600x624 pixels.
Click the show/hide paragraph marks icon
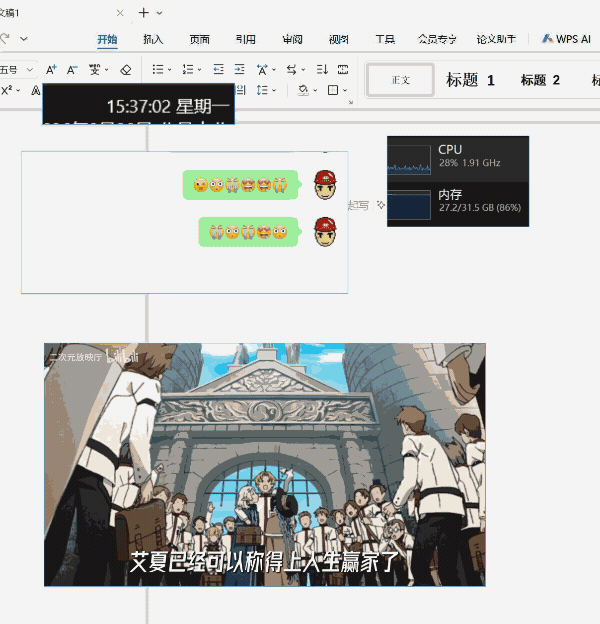pos(343,70)
